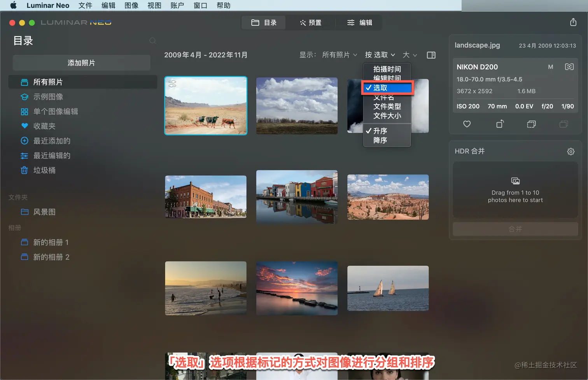Click the HDR drop-zone photos icon
Viewport: 588px width, 380px height.
515,181
